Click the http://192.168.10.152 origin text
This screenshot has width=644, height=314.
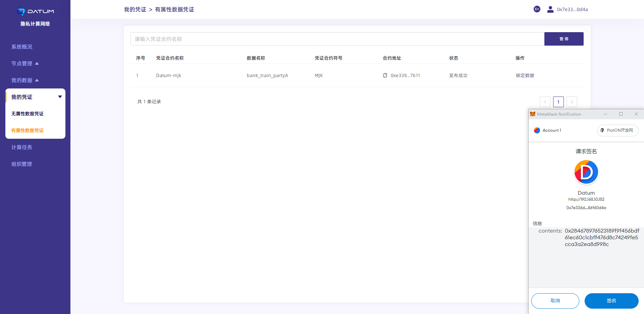[x=586, y=199]
